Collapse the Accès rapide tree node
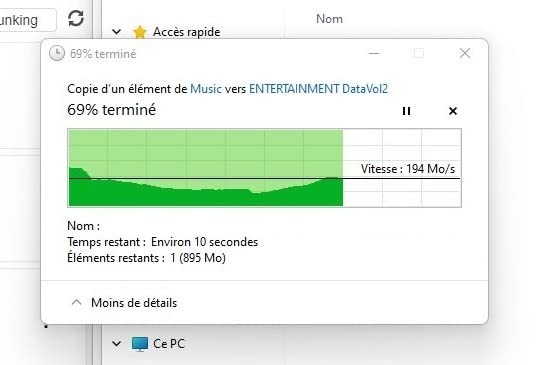Viewport: 537px width, 365px height. point(116,32)
